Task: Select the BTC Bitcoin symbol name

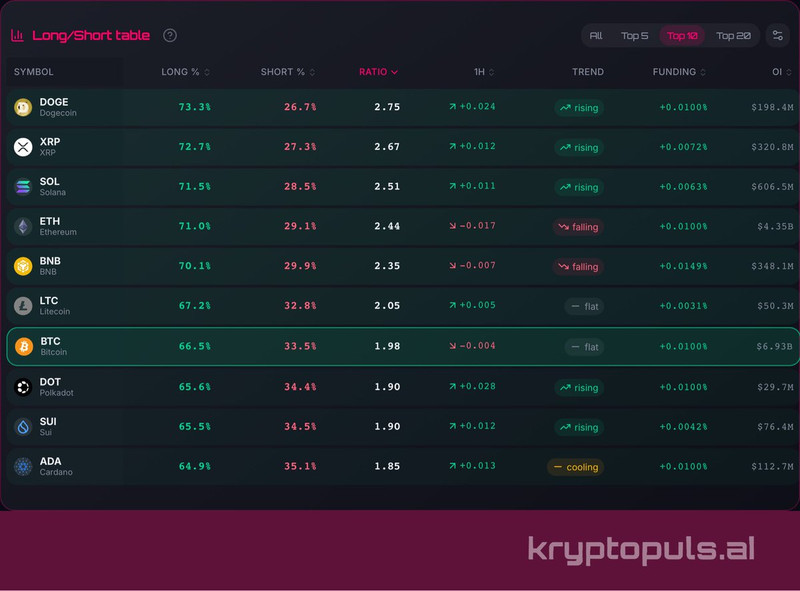Action: [54, 346]
